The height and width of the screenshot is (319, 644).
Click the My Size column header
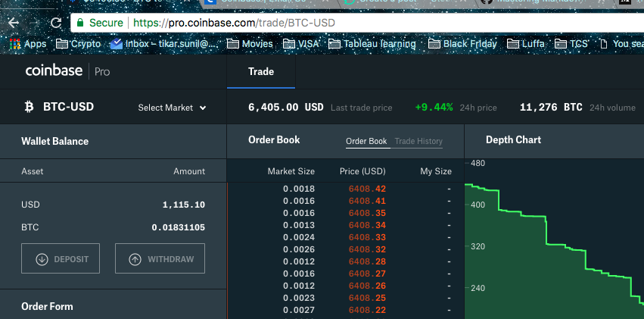(436, 171)
